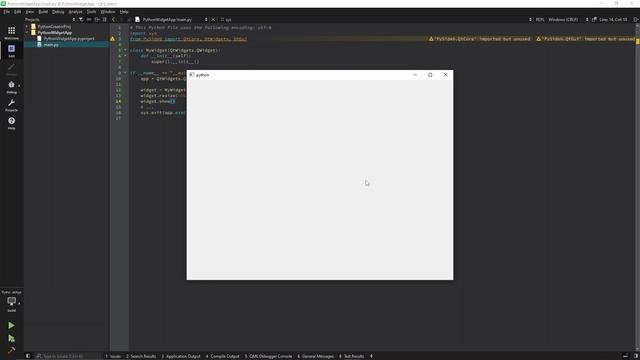Open the Application Output pane
640x360 pixels.
(181, 356)
